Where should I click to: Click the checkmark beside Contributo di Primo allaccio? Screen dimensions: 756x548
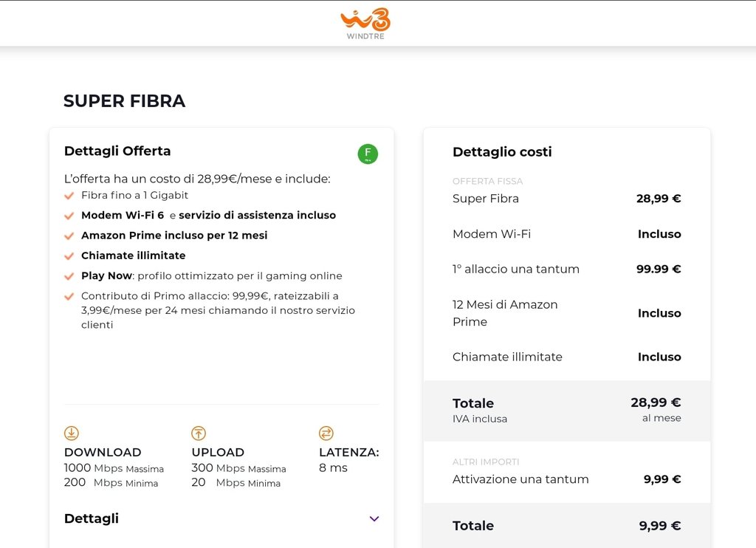69,296
